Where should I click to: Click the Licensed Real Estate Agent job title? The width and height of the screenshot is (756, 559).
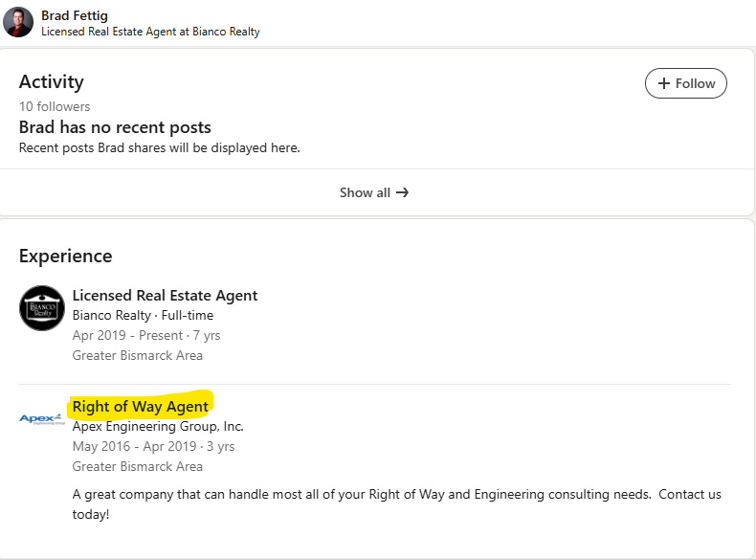point(165,296)
